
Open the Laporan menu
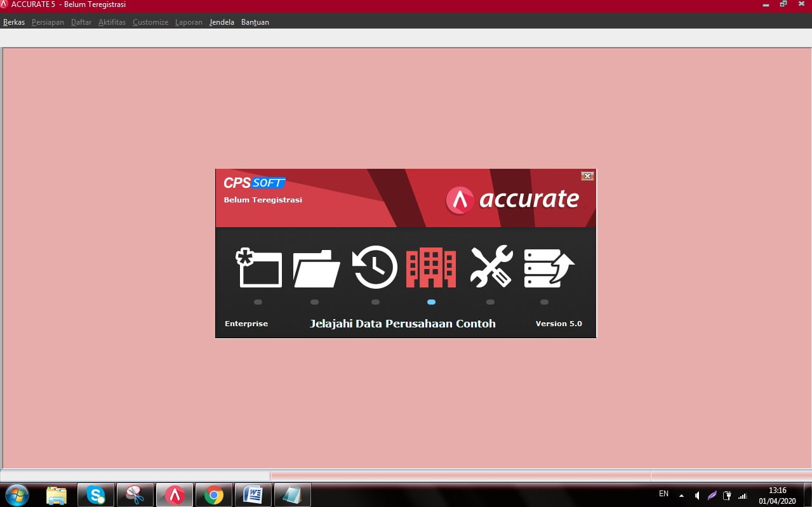pyautogui.click(x=189, y=22)
